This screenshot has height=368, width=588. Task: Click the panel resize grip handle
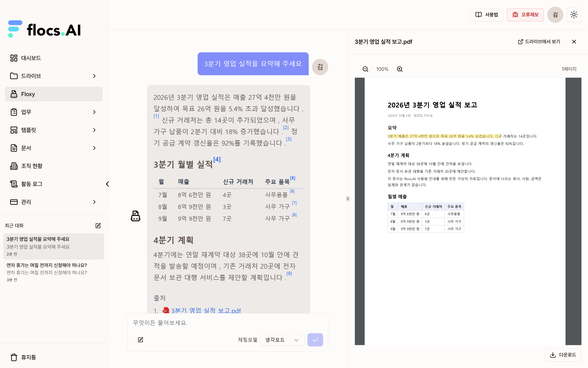tap(348, 199)
